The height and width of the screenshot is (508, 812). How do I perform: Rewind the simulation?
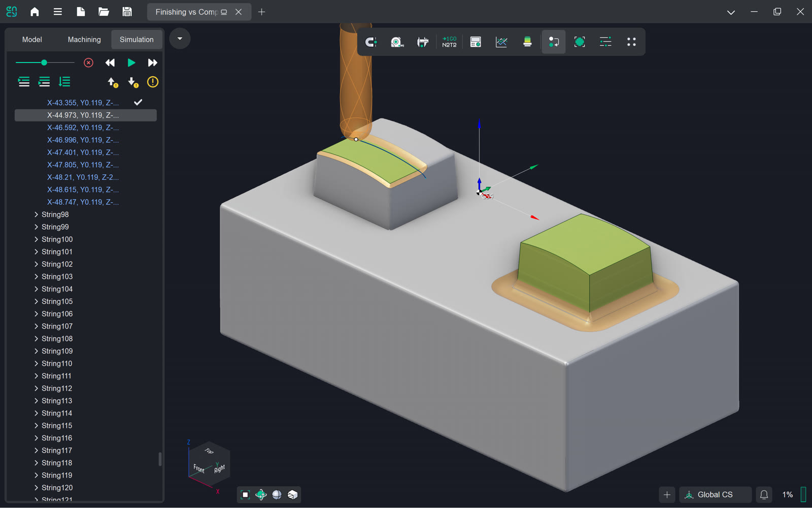[110, 62]
